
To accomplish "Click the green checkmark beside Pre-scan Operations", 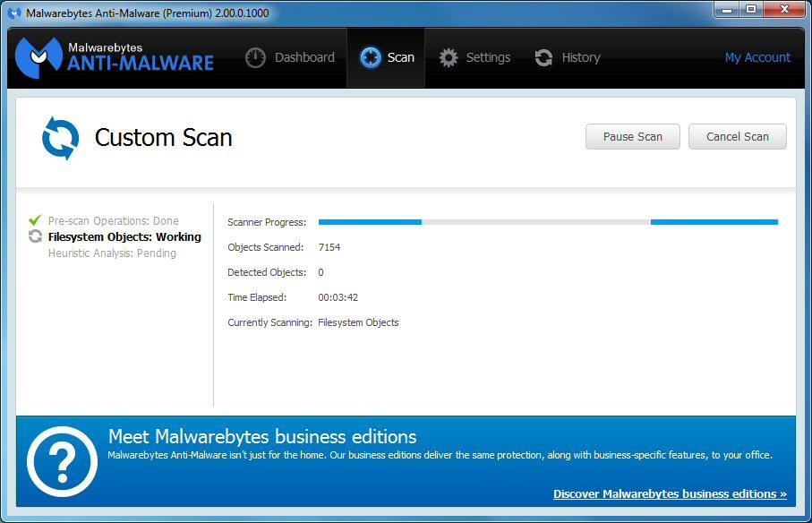I will [x=36, y=219].
